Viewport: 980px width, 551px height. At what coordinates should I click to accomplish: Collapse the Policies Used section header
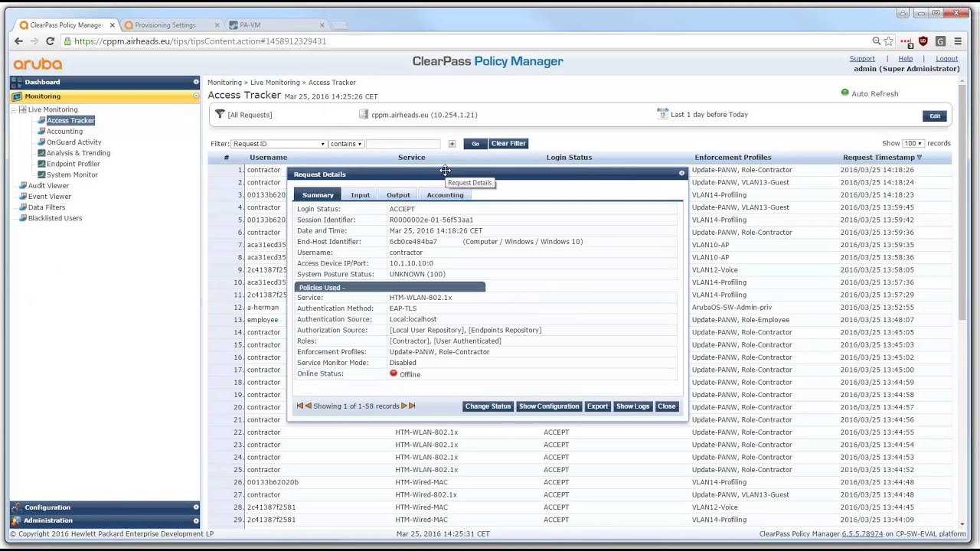click(x=390, y=288)
